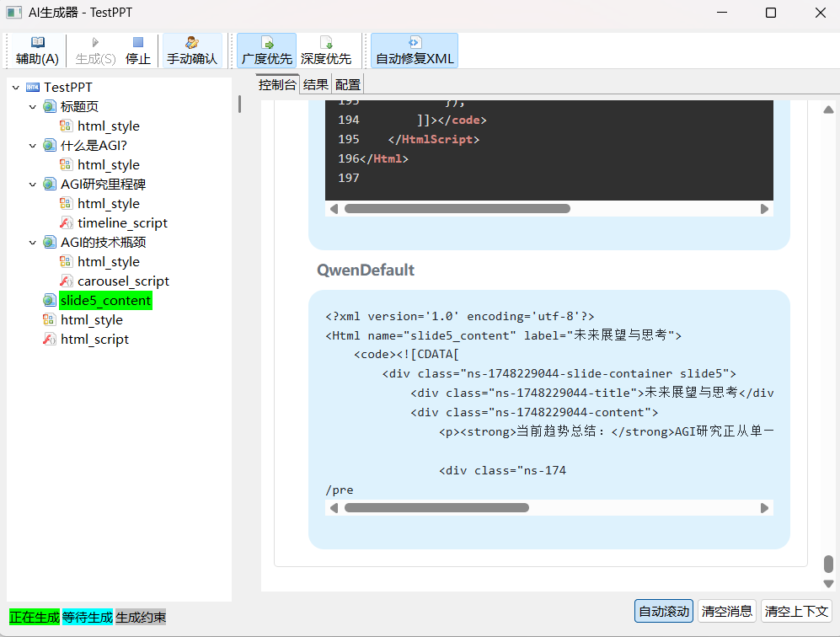
Task: Select the carousel_script tree item
Action: point(123,281)
